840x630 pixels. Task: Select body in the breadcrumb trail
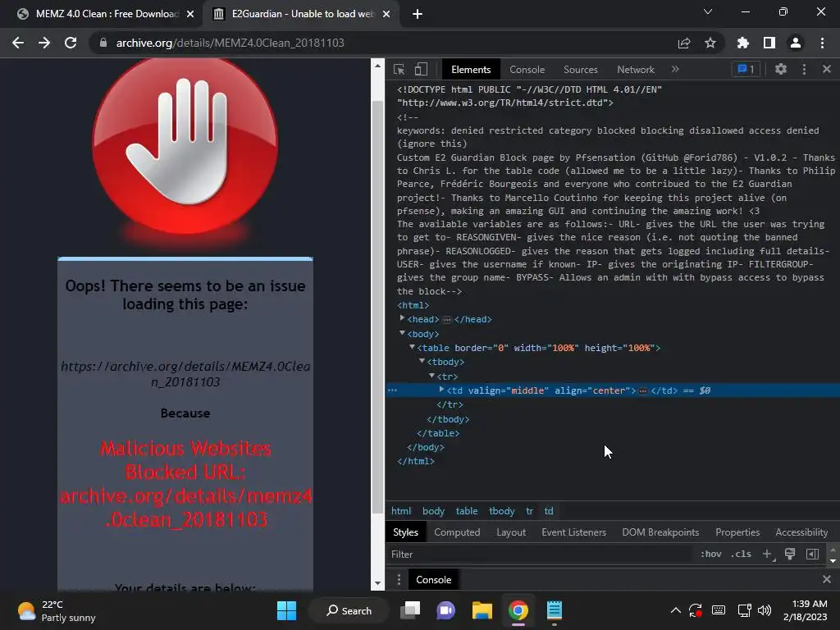click(433, 511)
